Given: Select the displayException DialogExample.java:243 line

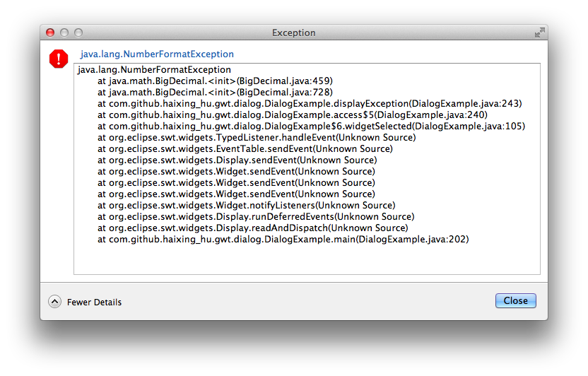Looking at the screenshot, I should click(310, 103).
